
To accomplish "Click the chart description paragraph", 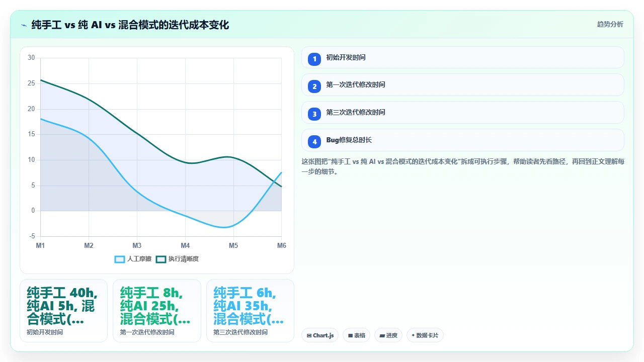I will click(462, 166).
